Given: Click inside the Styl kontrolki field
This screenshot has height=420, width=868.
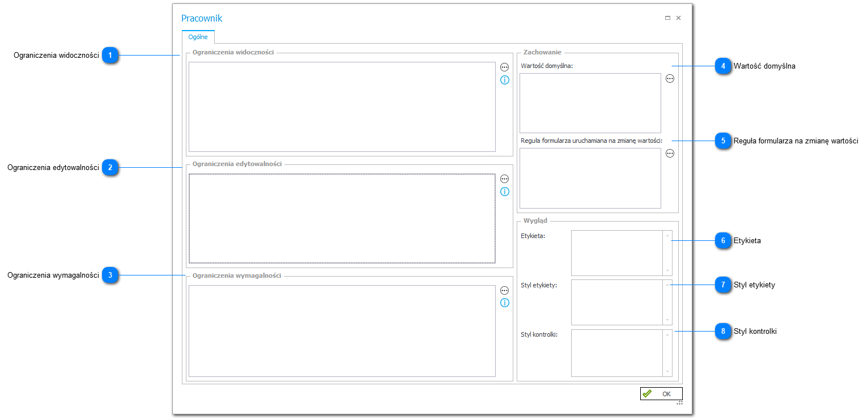Looking at the screenshot, I should point(617,353).
